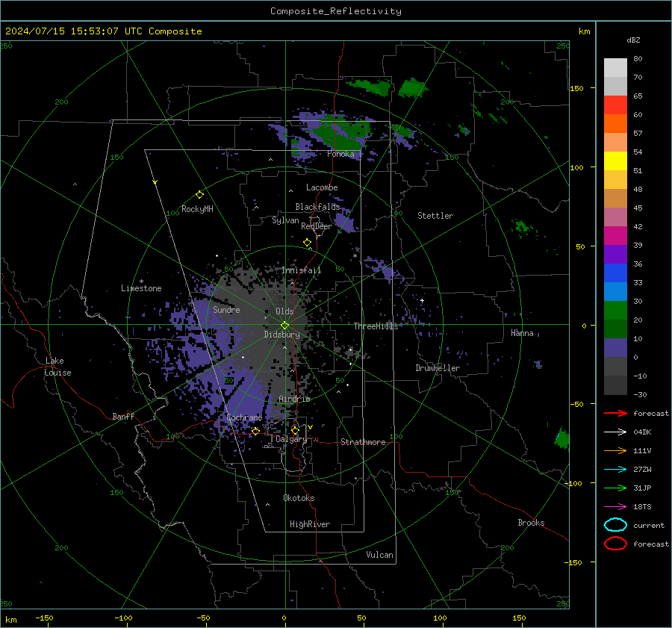672x628 pixels.
Task: Select the current legend text
Action: coord(649,525)
